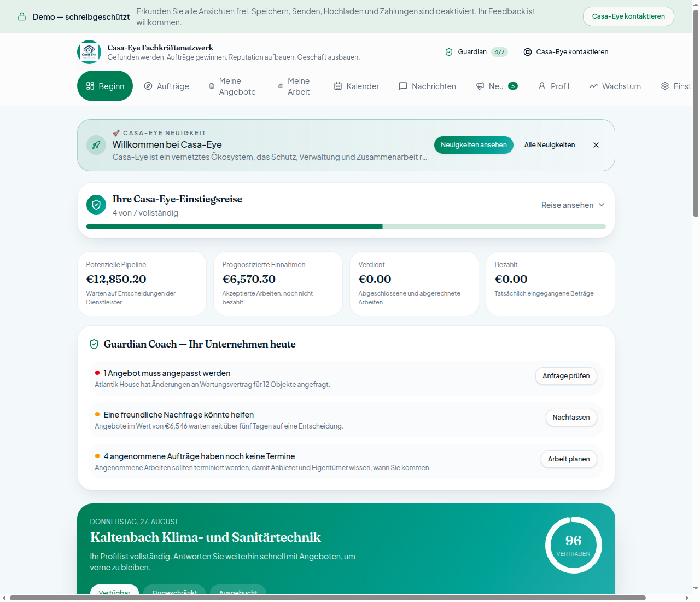Open the Nachrichten tab
The height and width of the screenshot is (602, 700).
428,86
